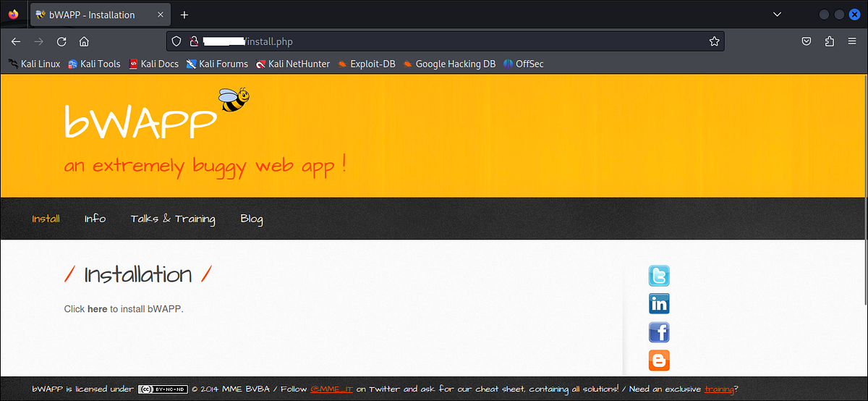Click the Installation page heading
This screenshot has width=868, height=401.
click(x=138, y=274)
